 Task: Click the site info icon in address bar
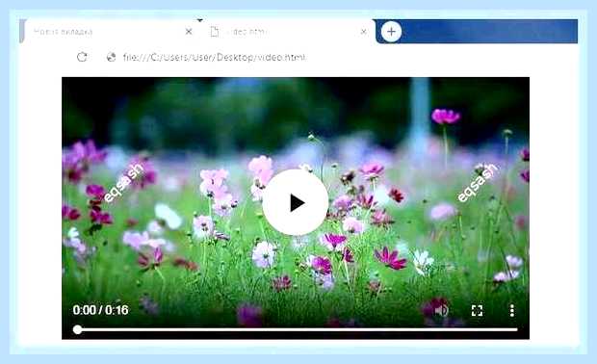tap(111, 57)
